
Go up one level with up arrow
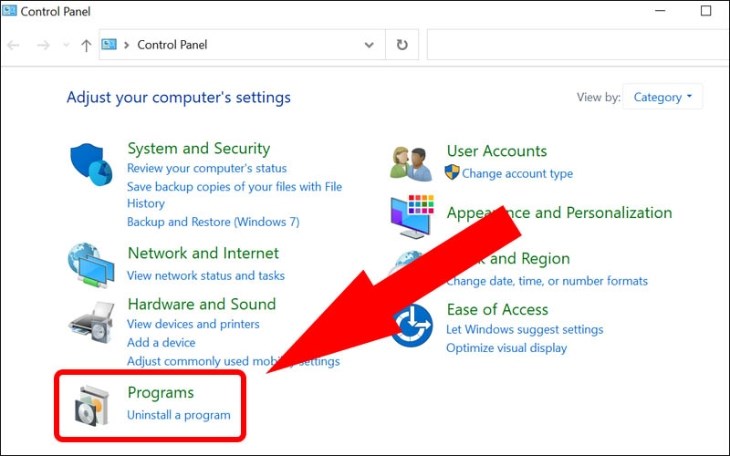point(86,45)
